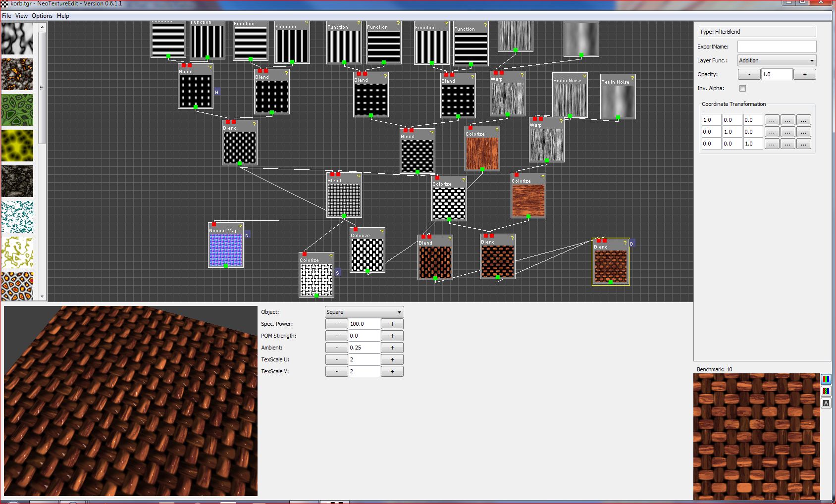The width and height of the screenshot is (836, 504).
Task: Increase TexScale U with plus button
Action: tap(392, 359)
